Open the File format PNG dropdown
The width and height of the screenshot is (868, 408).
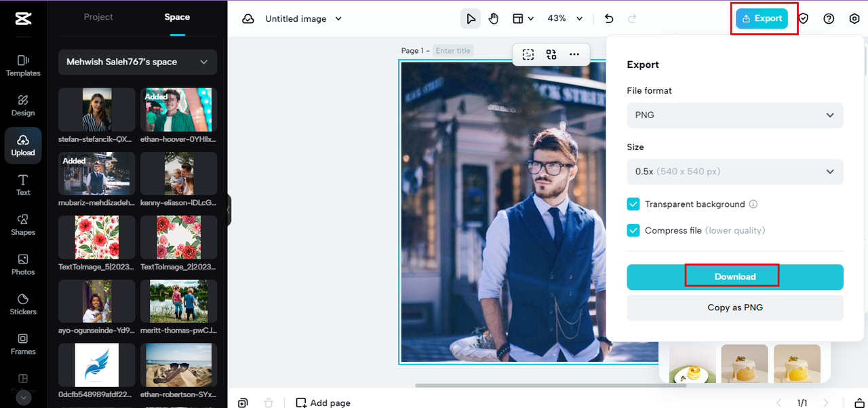[735, 115]
